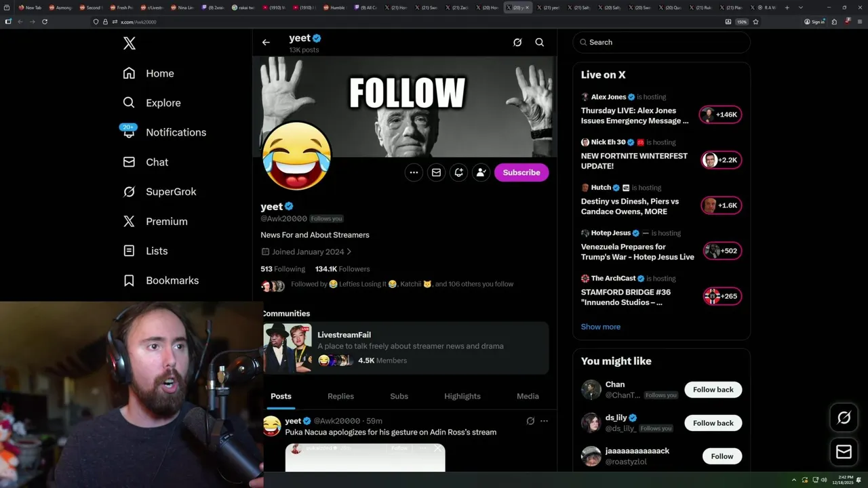Open Nick Eh 30 Fortnite Winterfest stream
Screen dimensions: 868x488
click(634, 161)
